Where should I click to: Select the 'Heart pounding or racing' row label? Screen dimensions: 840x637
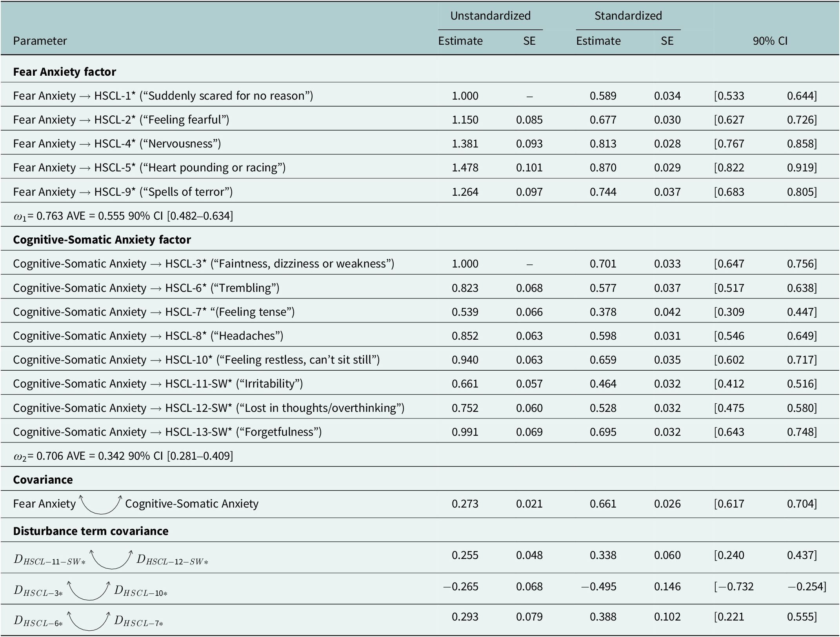[x=149, y=167]
